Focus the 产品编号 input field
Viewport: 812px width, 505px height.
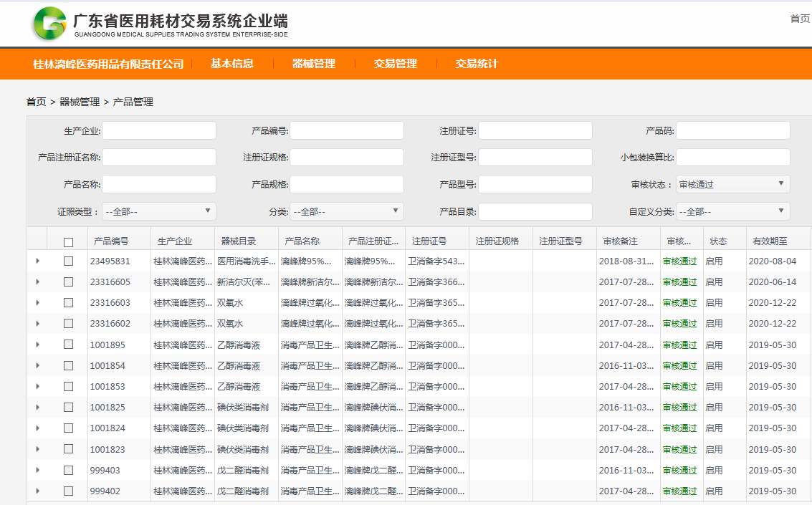(x=347, y=130)
